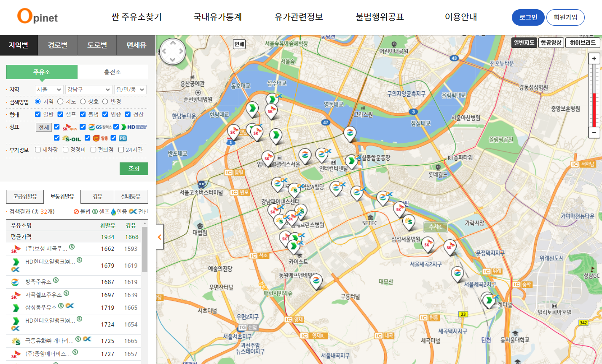Viewport: 602px width, 364px height.
Task: Click the Opinet logo
Action: click(37, 16)
